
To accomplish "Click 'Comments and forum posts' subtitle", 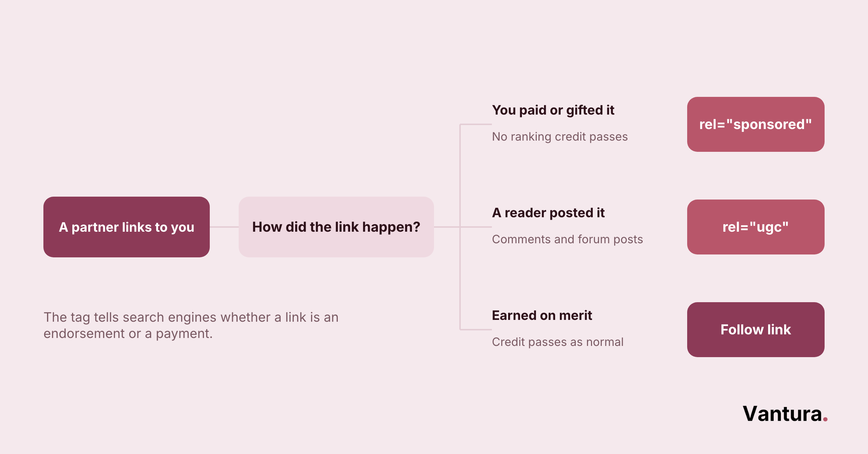I will pos(567,239).
